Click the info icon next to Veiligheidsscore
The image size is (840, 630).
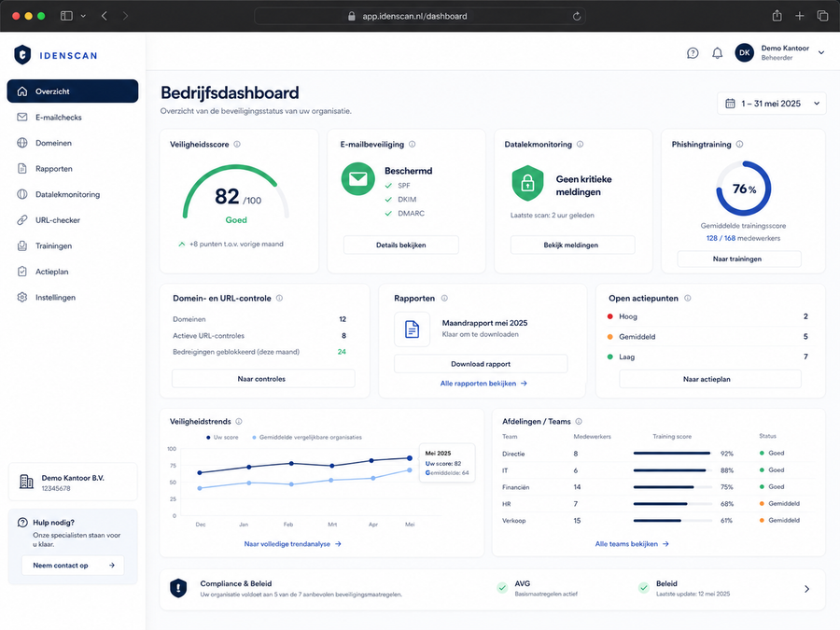[237, 144]
